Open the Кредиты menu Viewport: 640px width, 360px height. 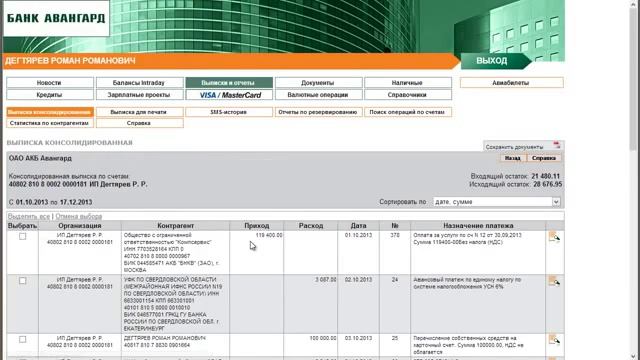point(50,95)
